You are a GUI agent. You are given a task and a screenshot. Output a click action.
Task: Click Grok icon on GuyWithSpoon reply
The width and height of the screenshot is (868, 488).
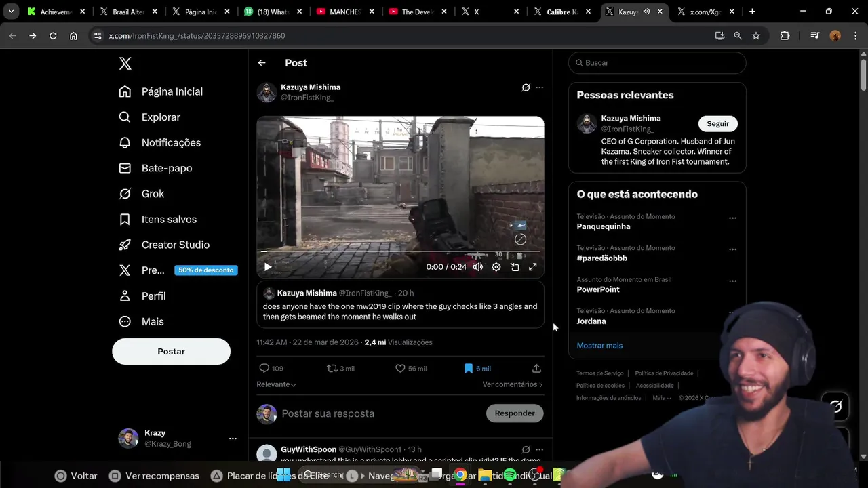[526, 449]
